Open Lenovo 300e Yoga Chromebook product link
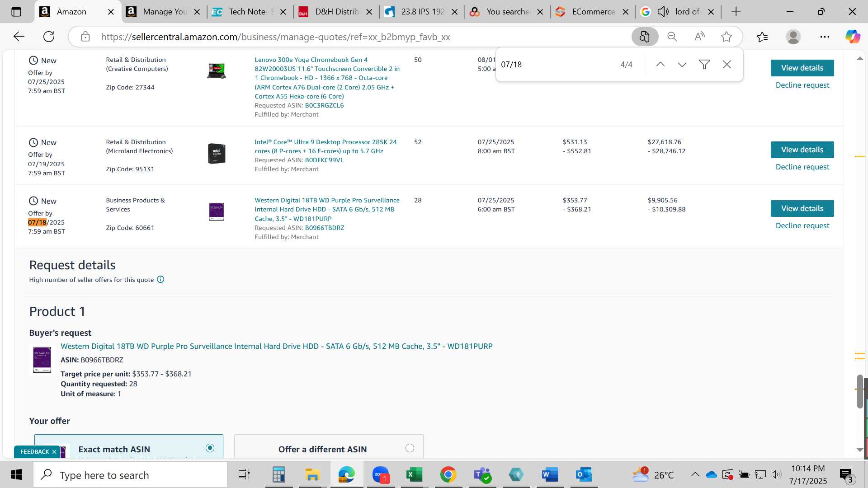The width and height of the screenshot is (868, 488). coord(327,78)
